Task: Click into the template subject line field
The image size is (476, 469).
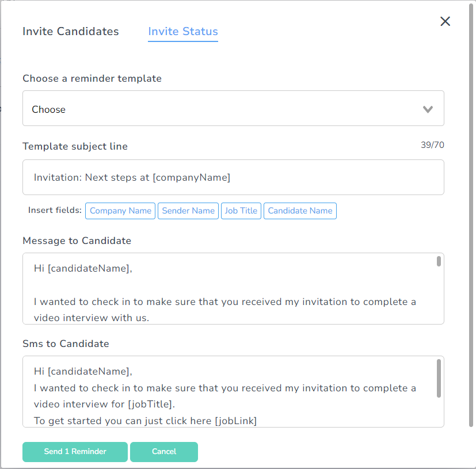Action: pos(233,177)
